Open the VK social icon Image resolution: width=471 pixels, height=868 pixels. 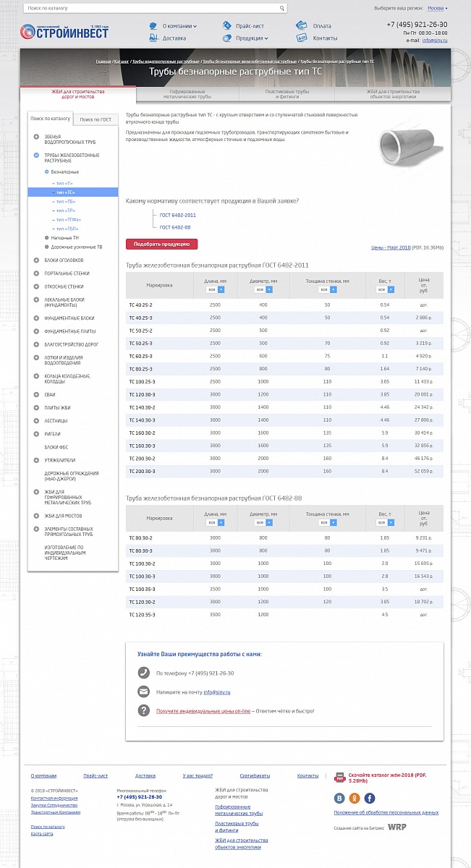339,798
